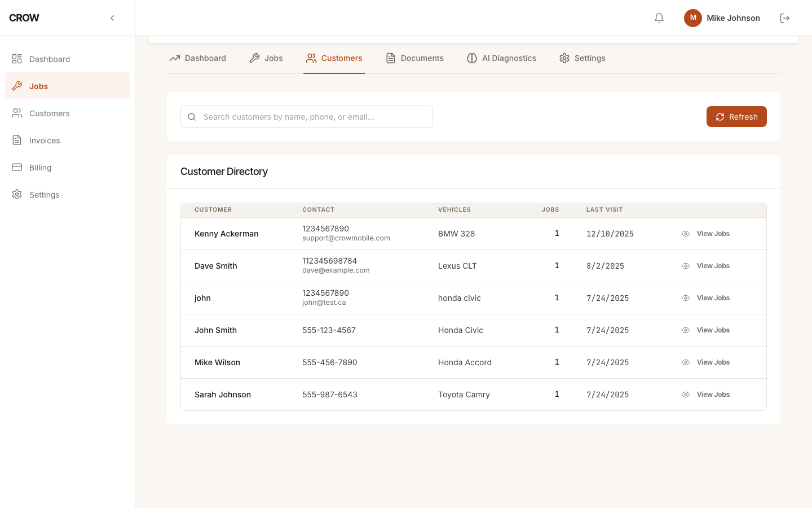Click vehicle Lexus CLT
The image size is (812, 508).
click(457, 266)
